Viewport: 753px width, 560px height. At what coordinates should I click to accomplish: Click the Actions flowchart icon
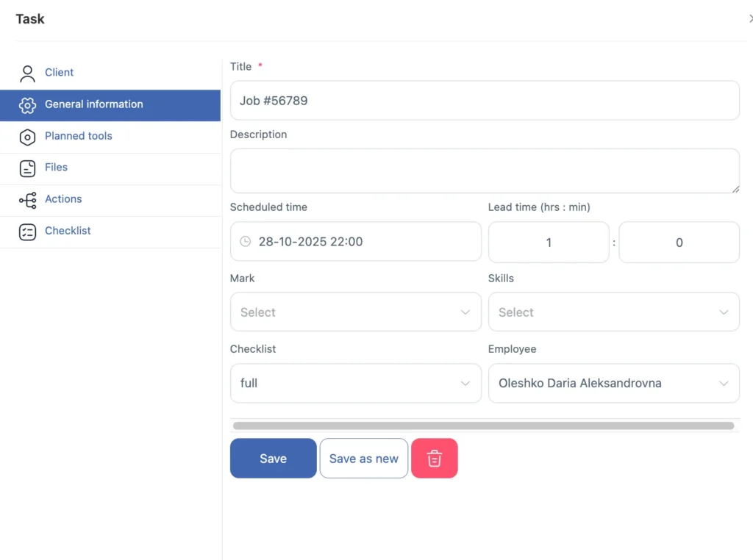point(27,199)
